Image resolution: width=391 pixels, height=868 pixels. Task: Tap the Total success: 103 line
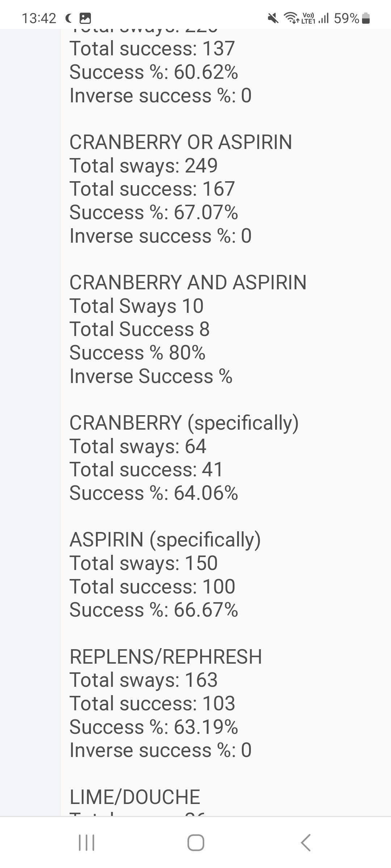[152, 703]
